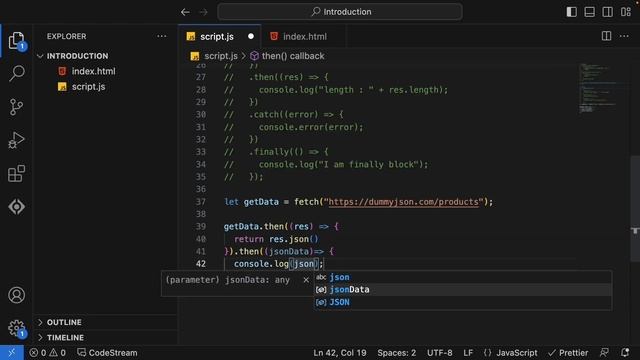Viewport: 640px width, 360px height.
Task: Switch to the script.js tab
Action: point(217,36)
